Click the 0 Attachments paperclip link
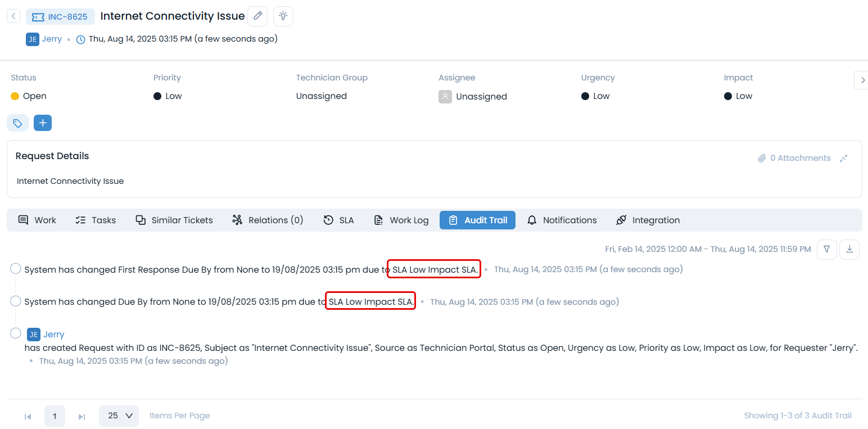 pyautogui.click(x=794, y=159)
